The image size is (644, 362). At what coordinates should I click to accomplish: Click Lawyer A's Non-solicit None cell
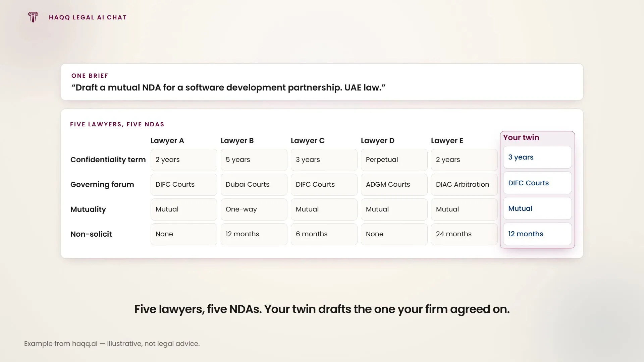[184, 234]
